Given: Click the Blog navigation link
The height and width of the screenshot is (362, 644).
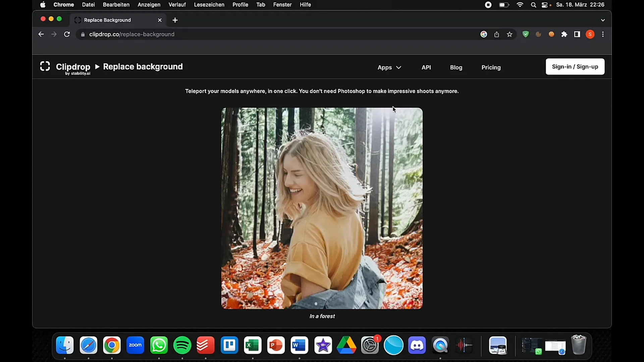Looking at the screenshot, I should pos(456,67).
